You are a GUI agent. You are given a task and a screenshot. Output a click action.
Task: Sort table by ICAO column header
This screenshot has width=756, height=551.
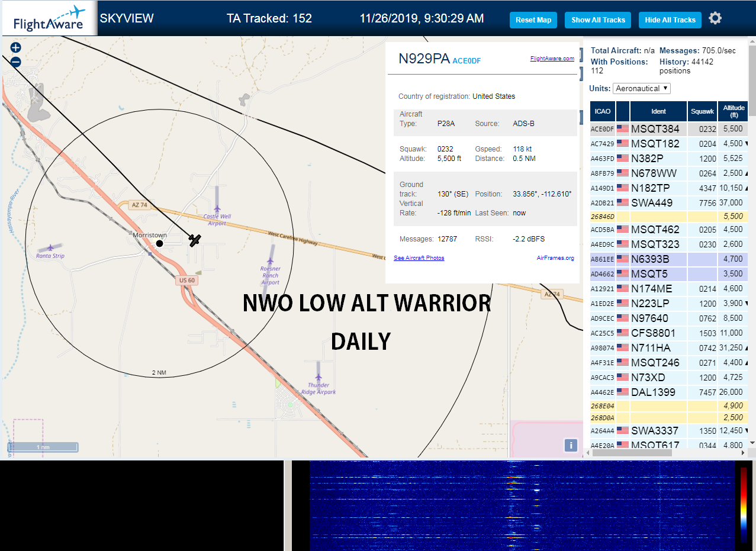[603, 111]
